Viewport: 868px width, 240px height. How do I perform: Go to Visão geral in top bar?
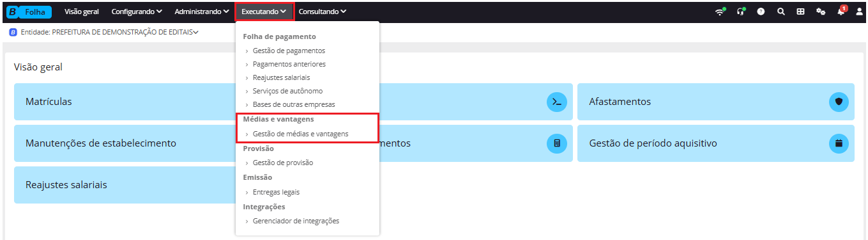pos(82,12)
